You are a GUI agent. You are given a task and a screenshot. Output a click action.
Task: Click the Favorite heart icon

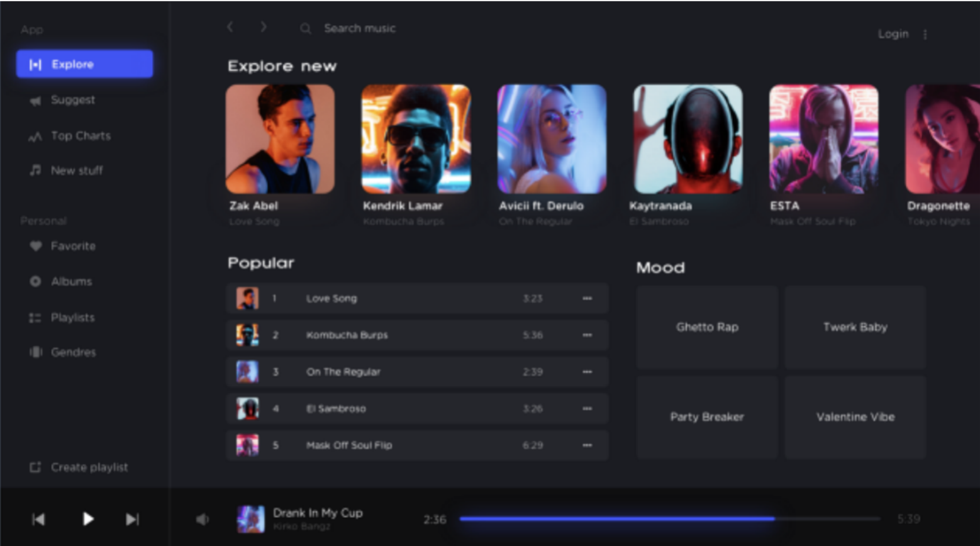[35, 246]
